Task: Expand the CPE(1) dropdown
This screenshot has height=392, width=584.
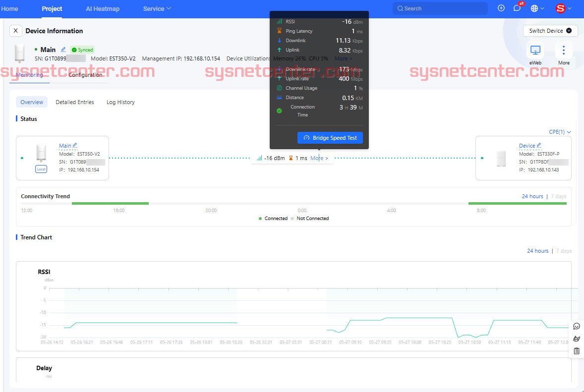Action: 560,132
